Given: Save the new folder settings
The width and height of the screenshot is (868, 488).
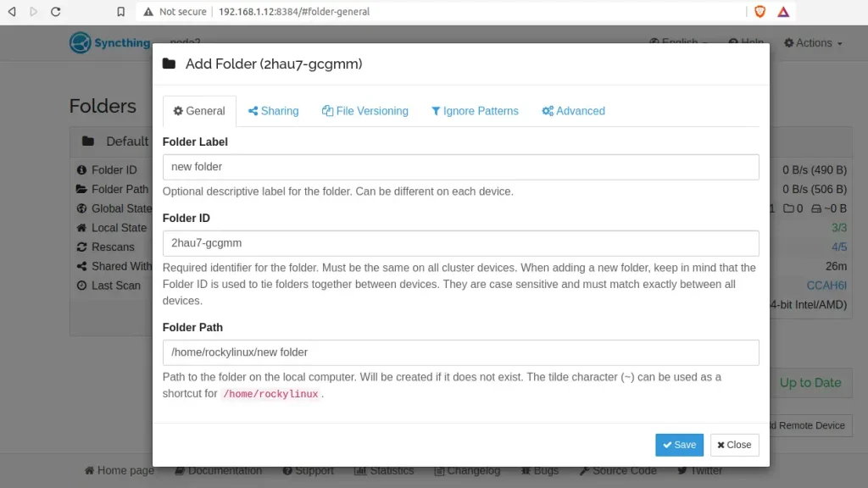Looking at the screenshot, I should [679, 445].
